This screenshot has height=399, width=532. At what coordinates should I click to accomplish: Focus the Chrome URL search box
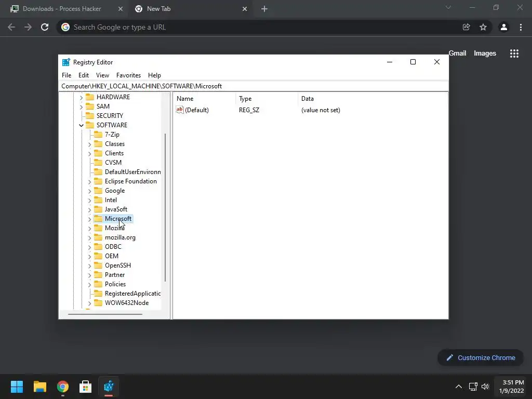[258, 27]
